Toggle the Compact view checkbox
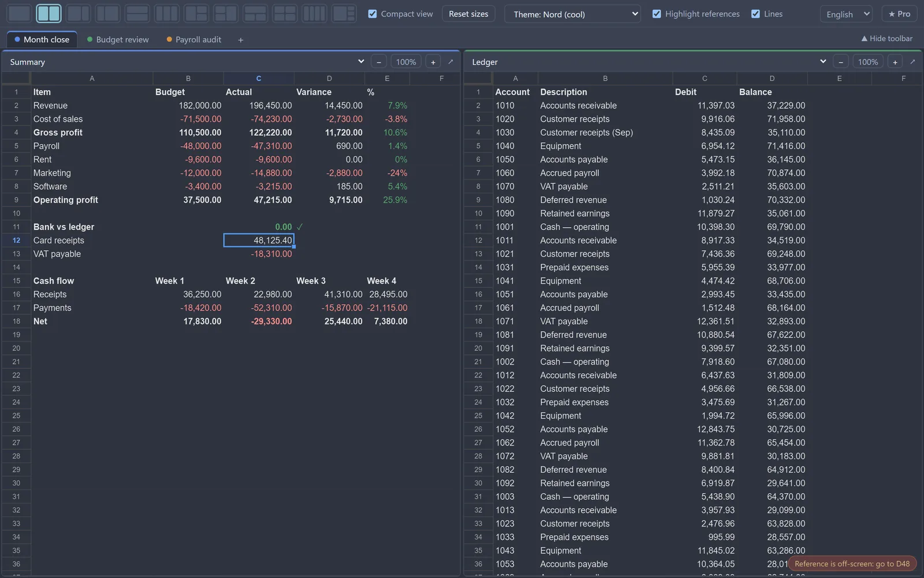Screen dimensions: 924x578 coord(372,14)
